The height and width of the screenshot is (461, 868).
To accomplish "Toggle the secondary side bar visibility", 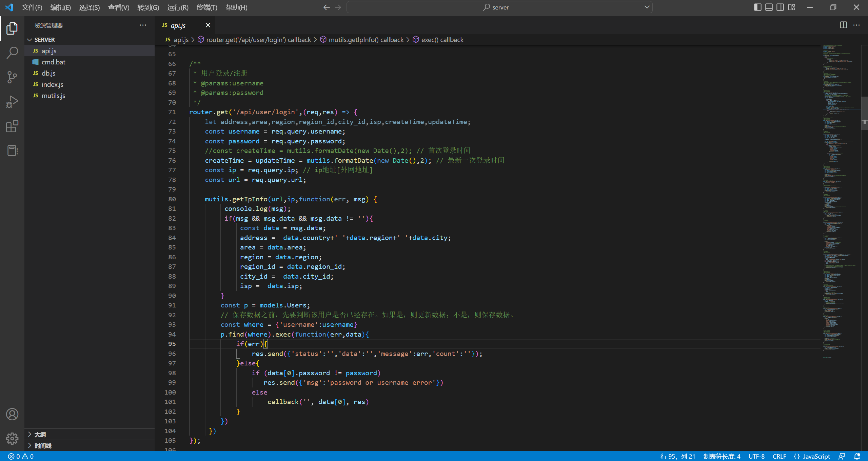I will [x=780, y=7].
